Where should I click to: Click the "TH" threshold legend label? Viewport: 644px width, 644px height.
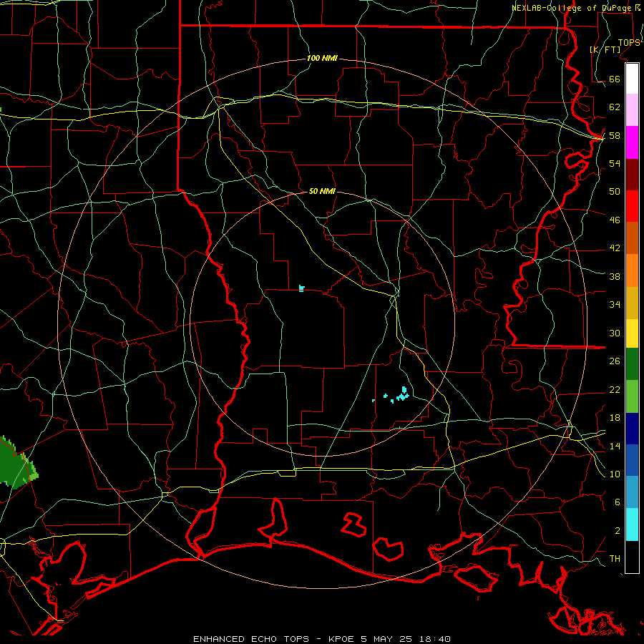pos(615,559)
